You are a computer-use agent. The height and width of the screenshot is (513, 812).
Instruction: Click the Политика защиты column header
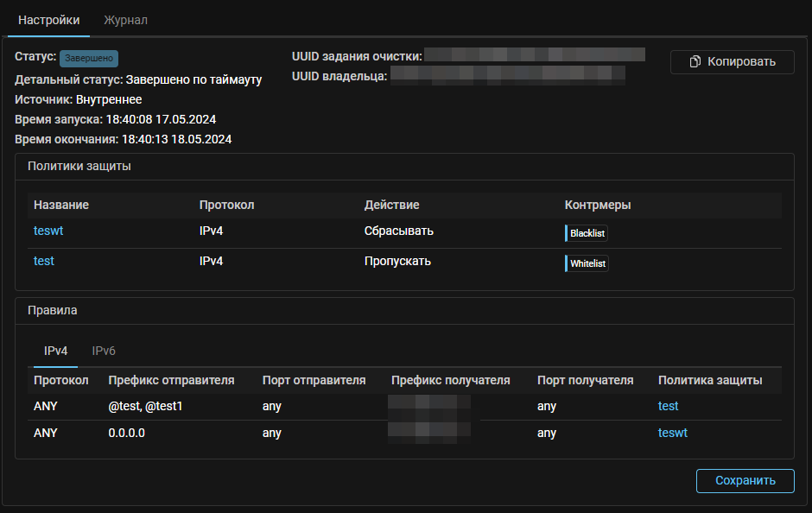[709, 380]
